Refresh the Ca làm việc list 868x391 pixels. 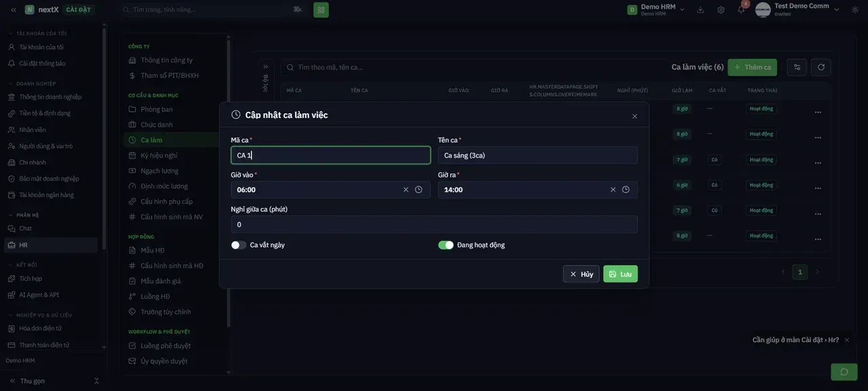pos(821,67)
